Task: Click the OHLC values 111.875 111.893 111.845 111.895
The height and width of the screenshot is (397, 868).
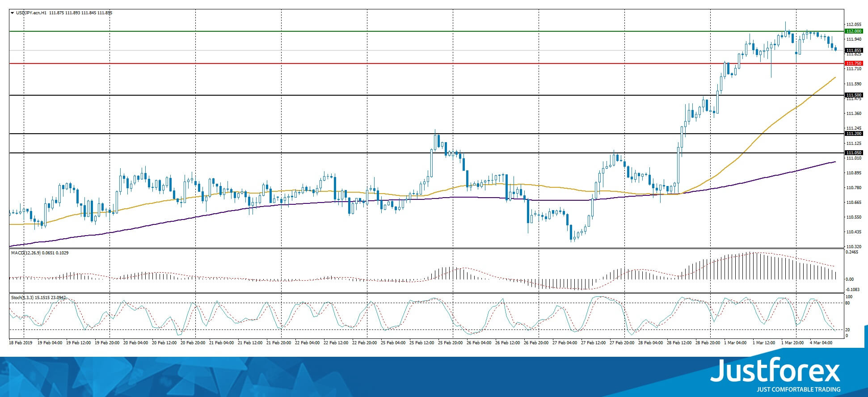Action: click(81, 13)
